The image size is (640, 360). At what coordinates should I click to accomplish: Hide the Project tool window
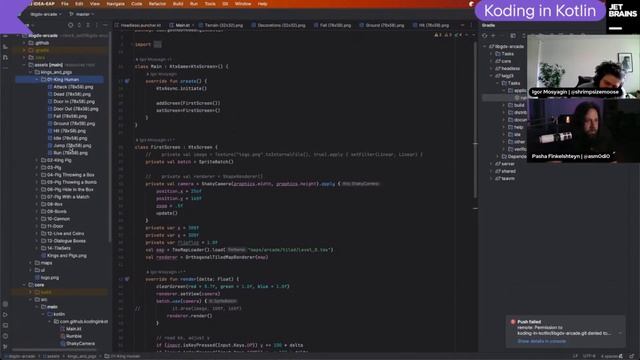point(105,25)
